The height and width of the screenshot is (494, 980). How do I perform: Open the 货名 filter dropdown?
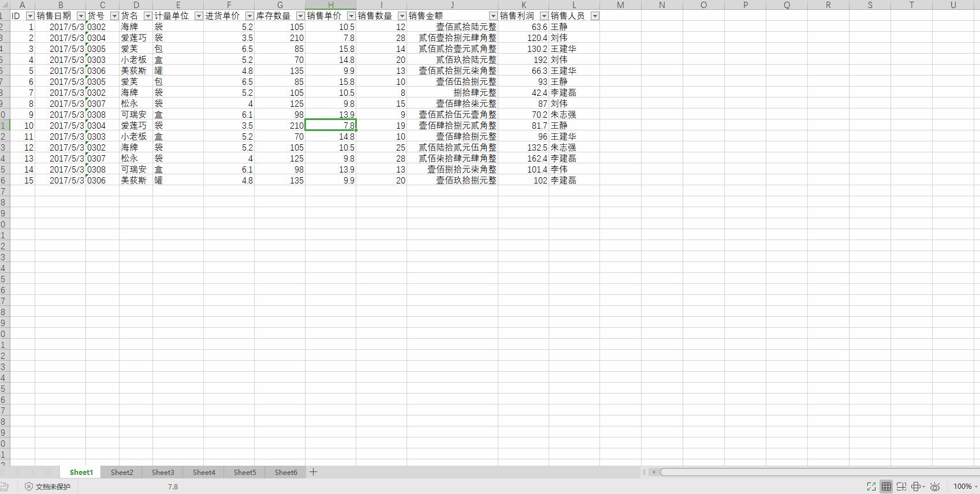(148, 16)
